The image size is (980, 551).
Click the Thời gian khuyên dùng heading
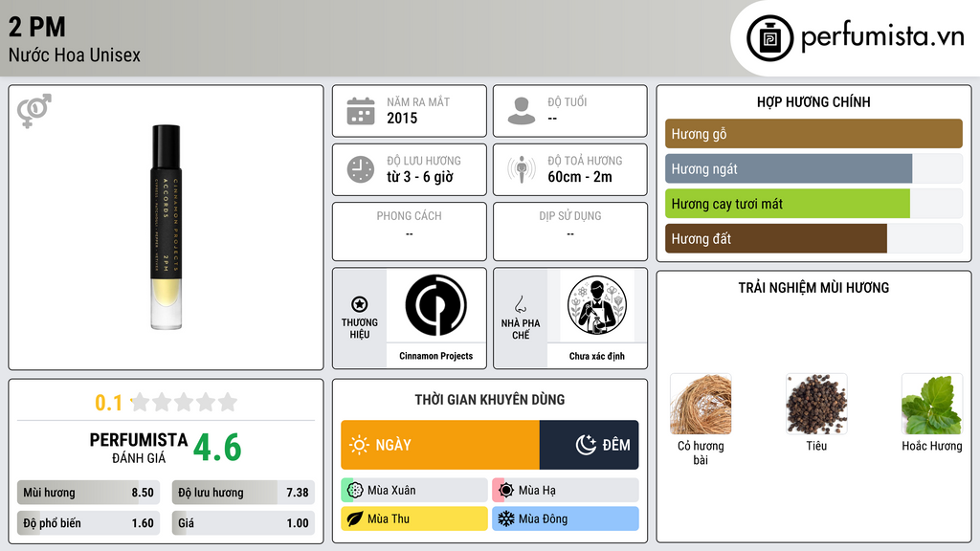[x=490, y=400]
